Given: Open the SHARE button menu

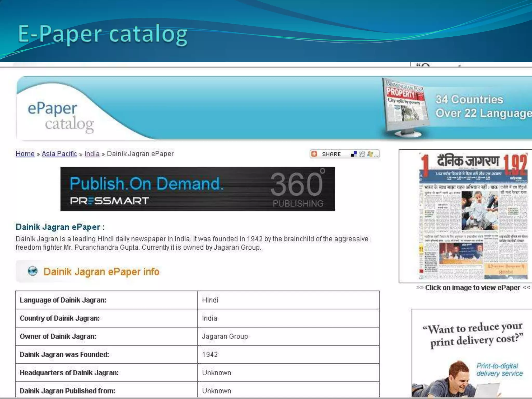Looking at the screenshot, I should pos(331,154).
